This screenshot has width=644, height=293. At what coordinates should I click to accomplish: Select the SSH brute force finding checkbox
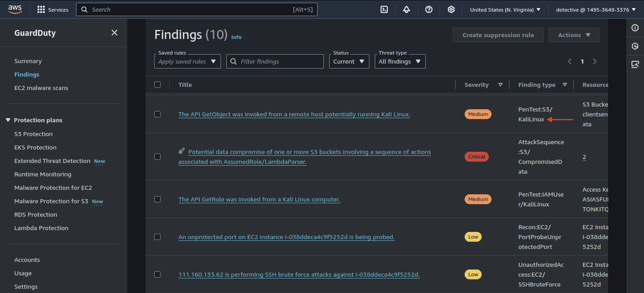coord(157,274)
